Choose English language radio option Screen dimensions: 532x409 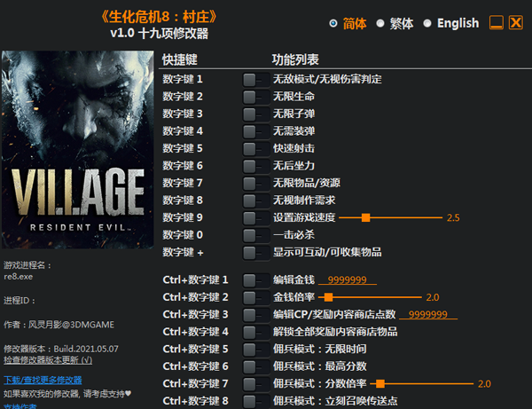coord(426,23)
